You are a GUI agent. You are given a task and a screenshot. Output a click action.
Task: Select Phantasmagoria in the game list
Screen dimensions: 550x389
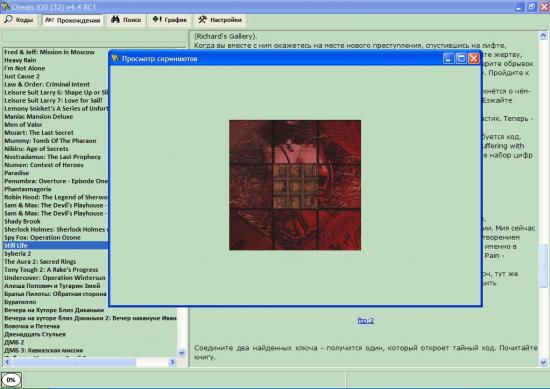[x=28, y=189]
